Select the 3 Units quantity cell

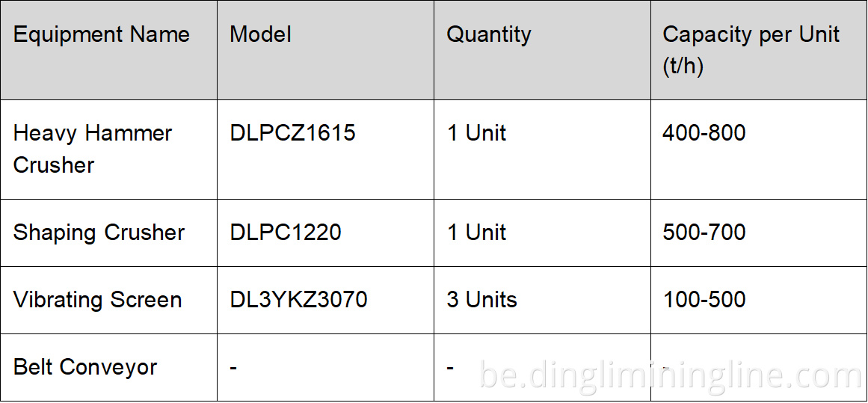[481, 300]
